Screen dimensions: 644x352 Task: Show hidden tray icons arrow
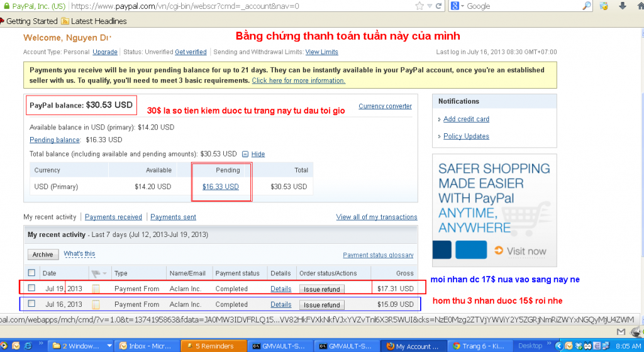click(x=558, y=346)
